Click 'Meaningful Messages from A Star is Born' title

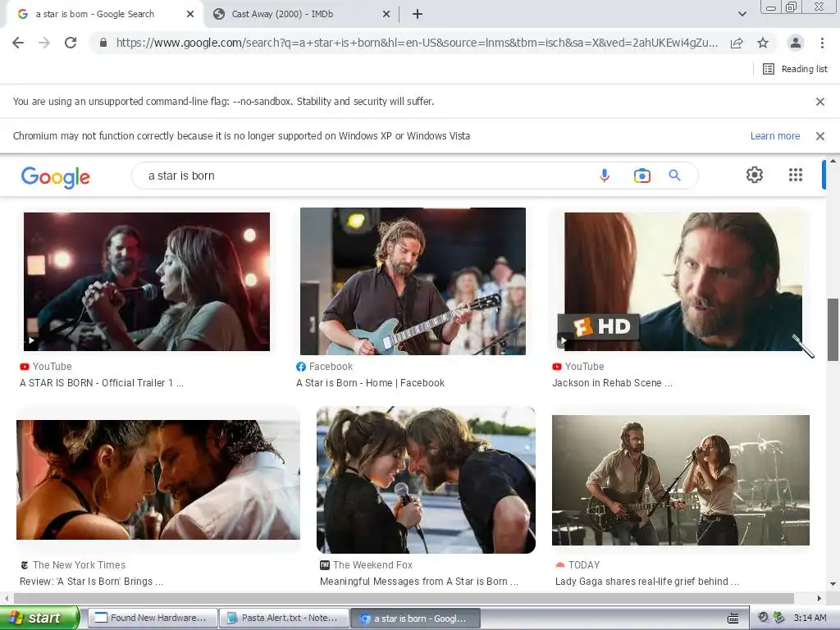[419, 582]
